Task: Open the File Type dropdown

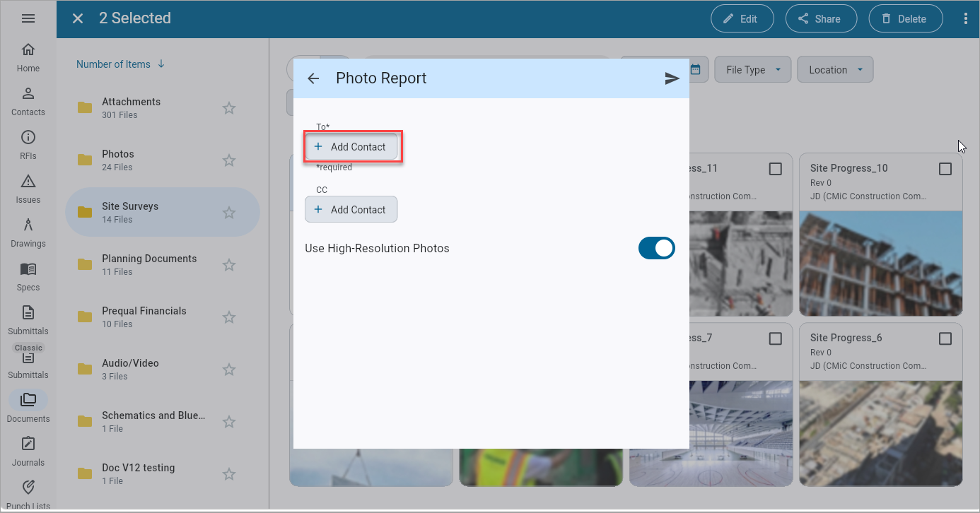Action: pyautogui.click(x=753, y=69)
